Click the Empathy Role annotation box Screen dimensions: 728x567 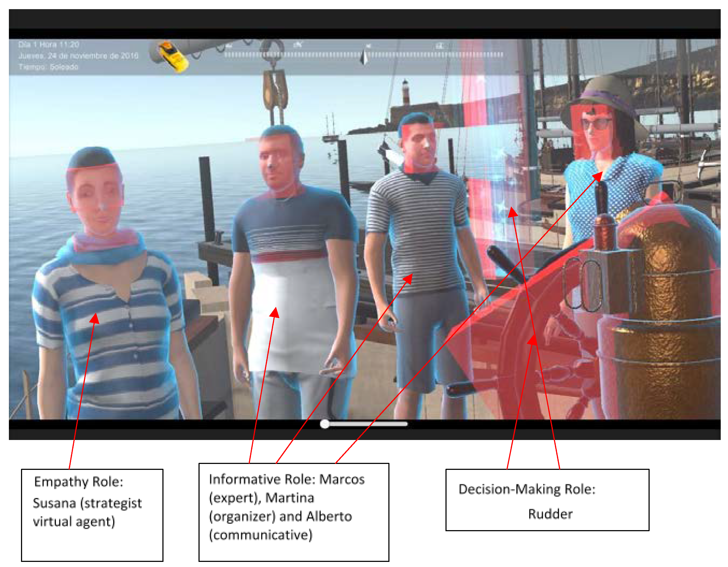pos(92,515)
